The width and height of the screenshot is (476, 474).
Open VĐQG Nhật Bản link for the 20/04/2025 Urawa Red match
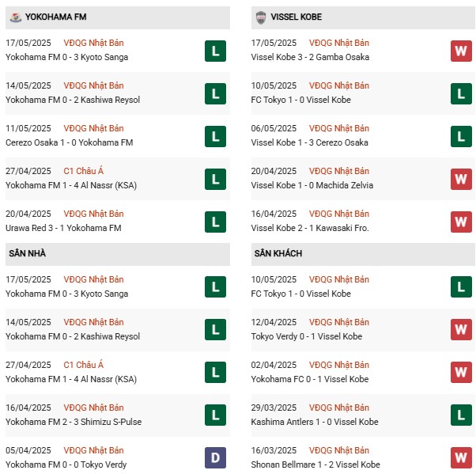point(93,214)
